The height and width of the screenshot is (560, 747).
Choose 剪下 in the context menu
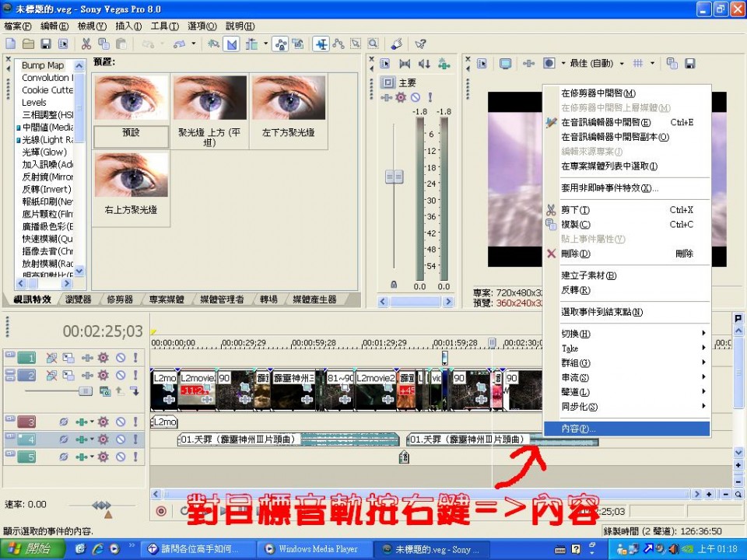click(x=627, y=210)
